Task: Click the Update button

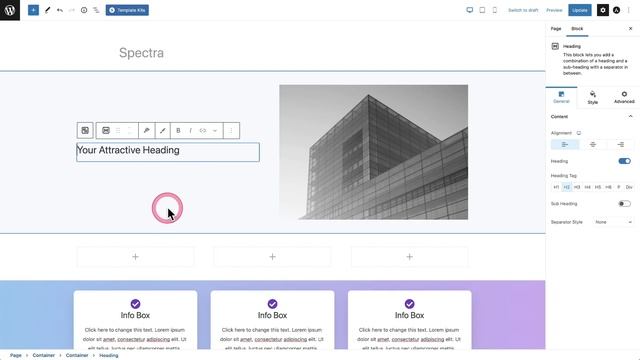Action: [x=580, y=10]
